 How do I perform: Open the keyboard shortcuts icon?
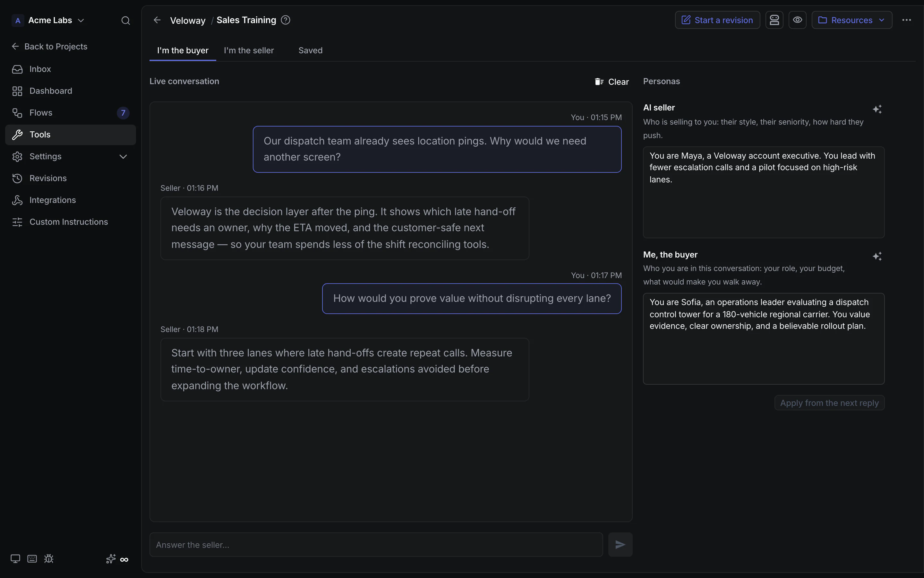[x=32, y=559]
